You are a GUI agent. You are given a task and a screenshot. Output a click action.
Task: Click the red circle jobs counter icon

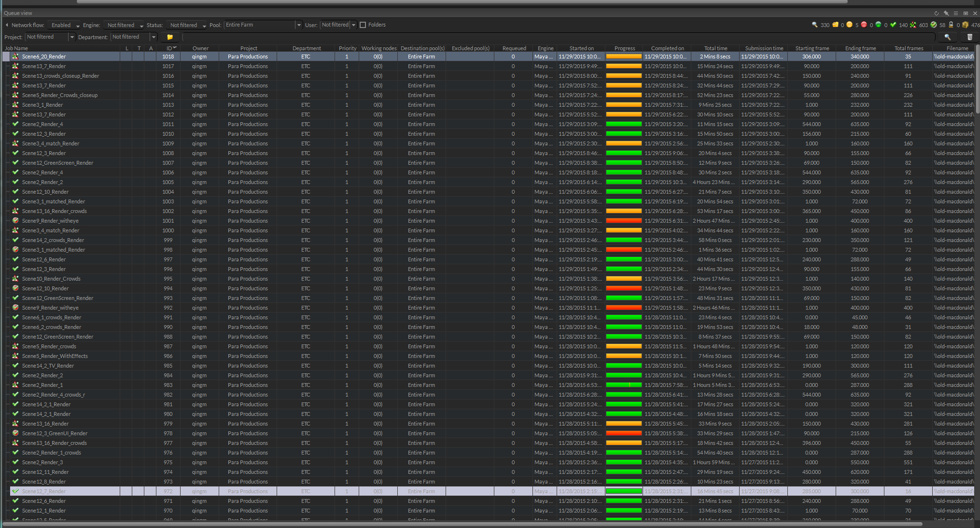(x=864, y=25)
